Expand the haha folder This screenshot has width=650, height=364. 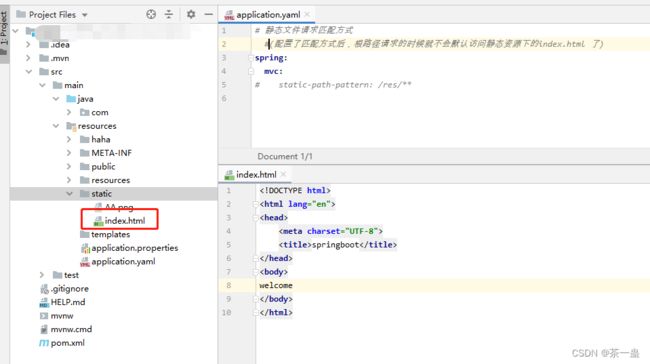tap(69, 139)
